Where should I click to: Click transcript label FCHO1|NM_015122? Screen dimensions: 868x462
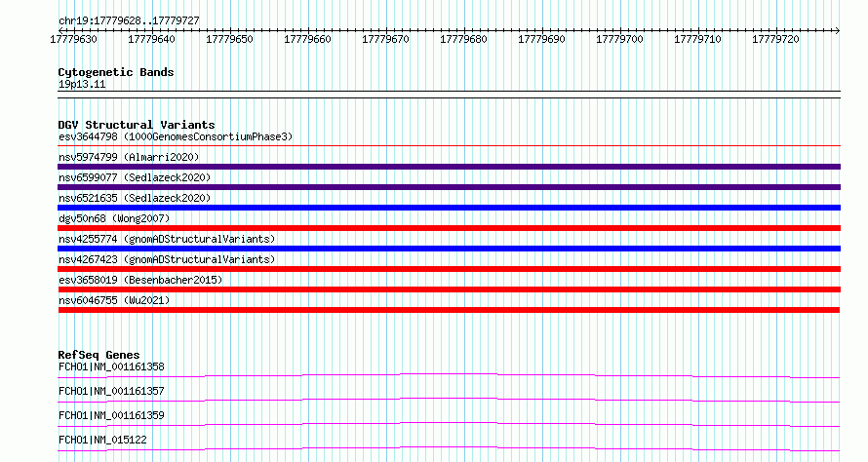click(102, 440)
